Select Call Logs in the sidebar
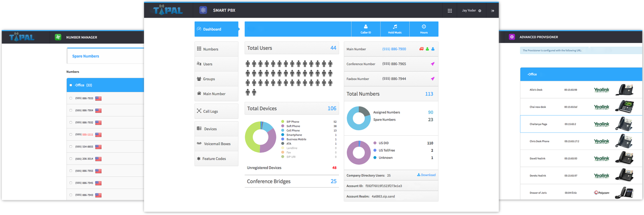Image resolution: width=644 pixels, height=215 pixels. (210, 111)
